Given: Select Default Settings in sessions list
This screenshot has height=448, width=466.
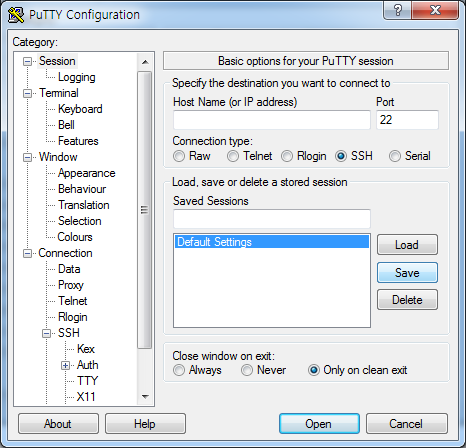Looking at the screenshot, I should [272, 242].
